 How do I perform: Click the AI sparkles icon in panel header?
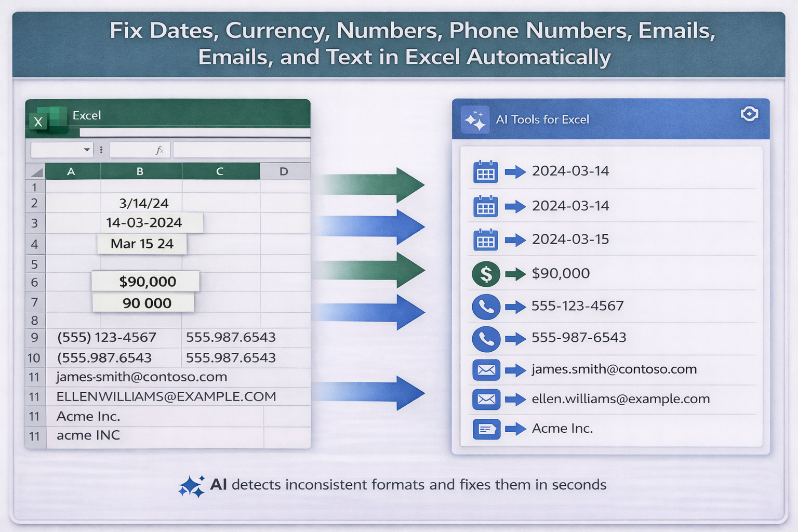coord(476,118)
